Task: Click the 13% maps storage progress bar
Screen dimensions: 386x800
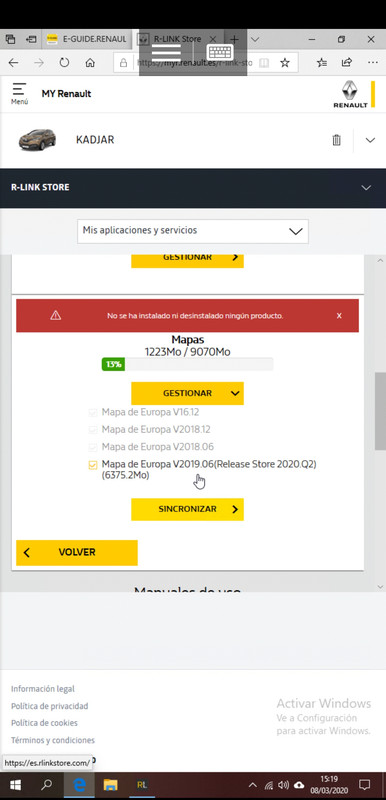Action: (x=188, y=364)
